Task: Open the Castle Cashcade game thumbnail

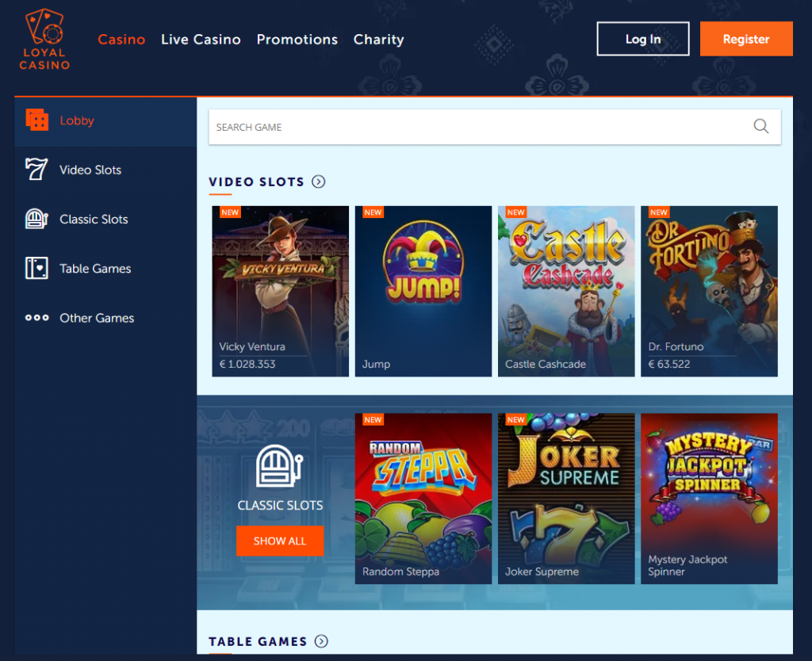Action: (x=566, y=291)
